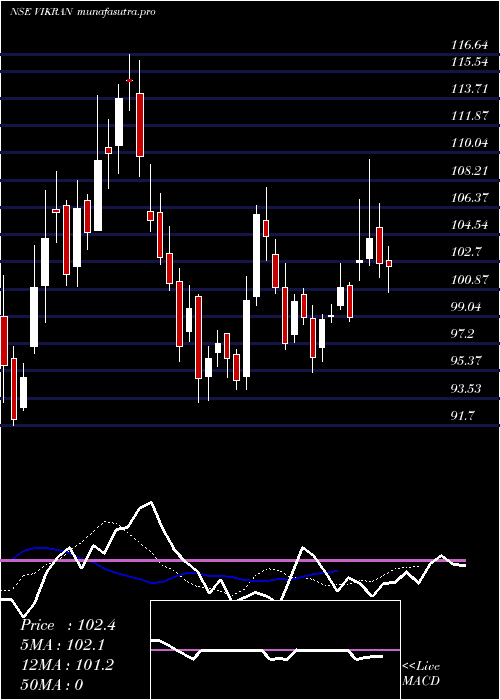The image size is (500, 700).
Task: Click the 111.87 price level label
Action: [469, 116]
